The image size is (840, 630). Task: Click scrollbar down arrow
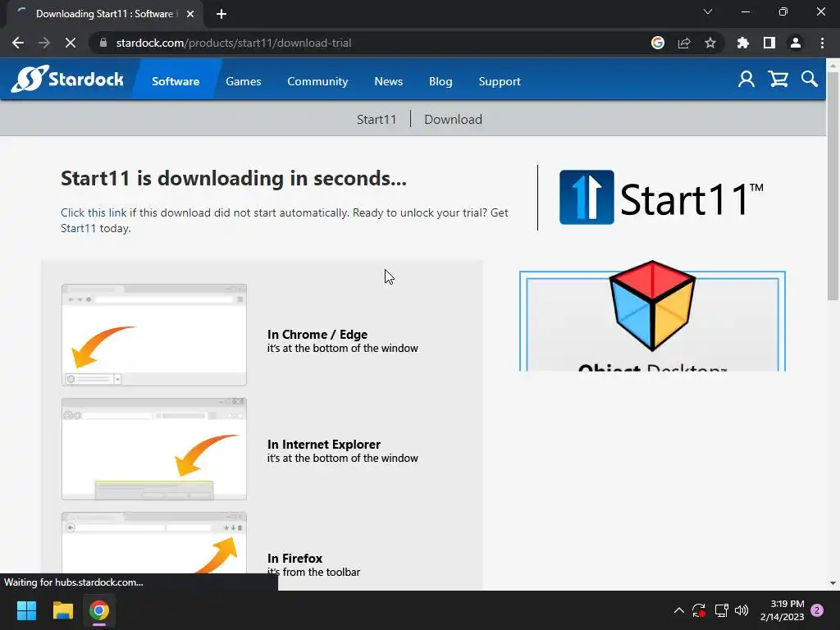click(x=833, y=583)
